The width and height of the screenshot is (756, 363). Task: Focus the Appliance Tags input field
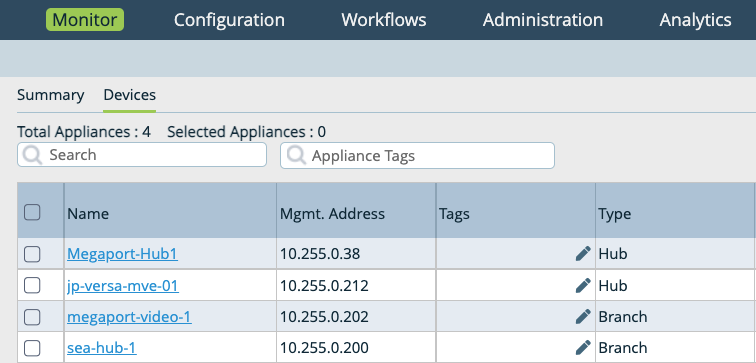pyautogui.click(x=418, y=155)
